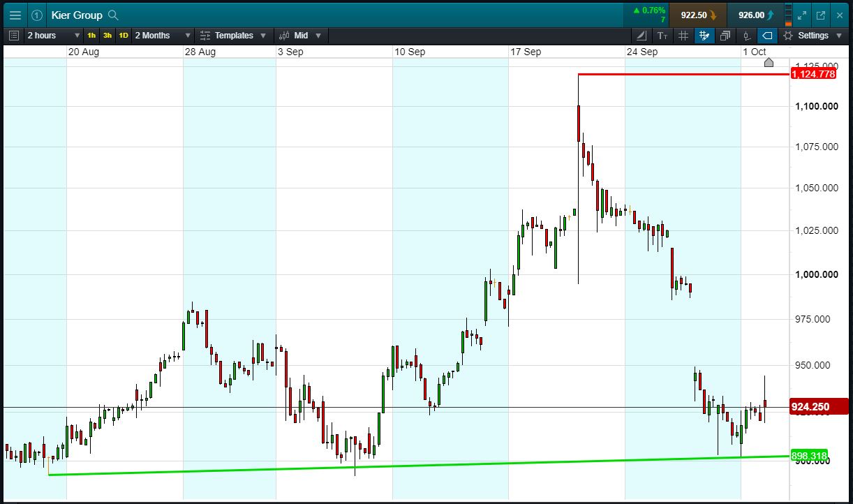The image size is (853, 504).
Task: Close the Kier Group chart panel
Action: 838,15
